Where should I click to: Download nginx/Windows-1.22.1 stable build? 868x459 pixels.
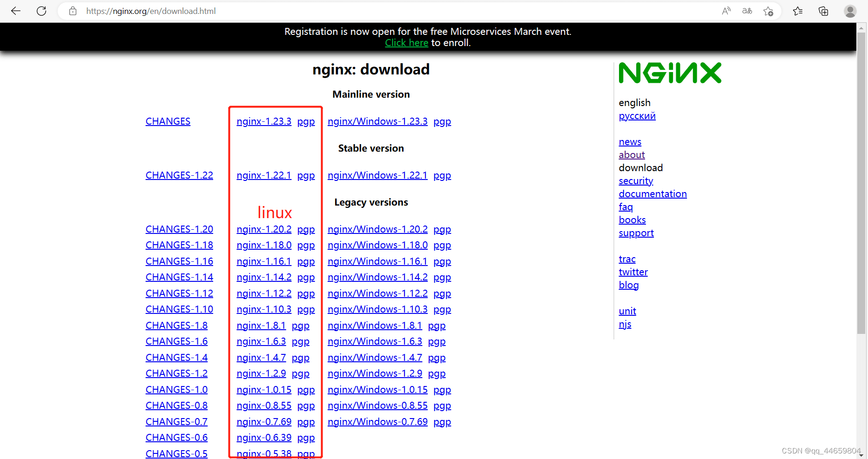click(x=377, y=175)
